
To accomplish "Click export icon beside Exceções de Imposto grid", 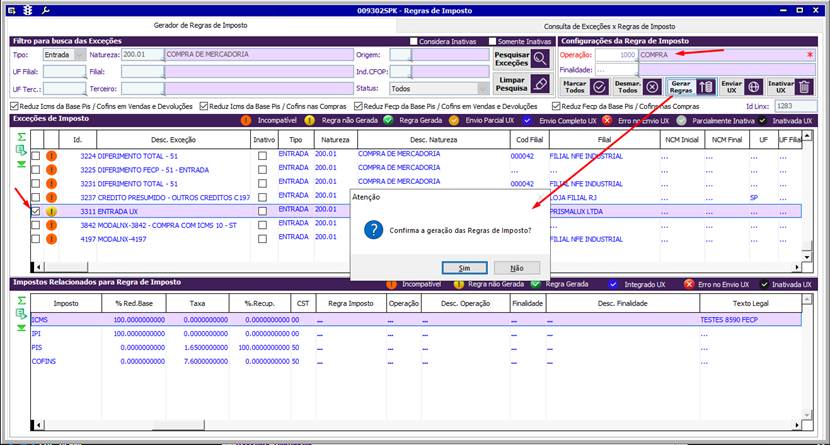I will [x=21, y=151].
